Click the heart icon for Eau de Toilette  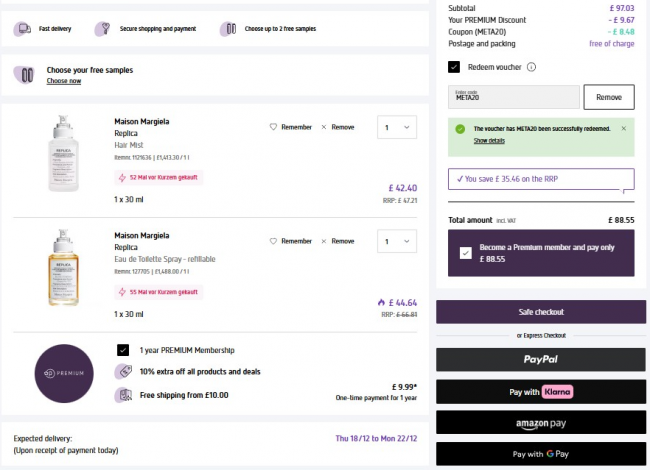tap(273, 241)
